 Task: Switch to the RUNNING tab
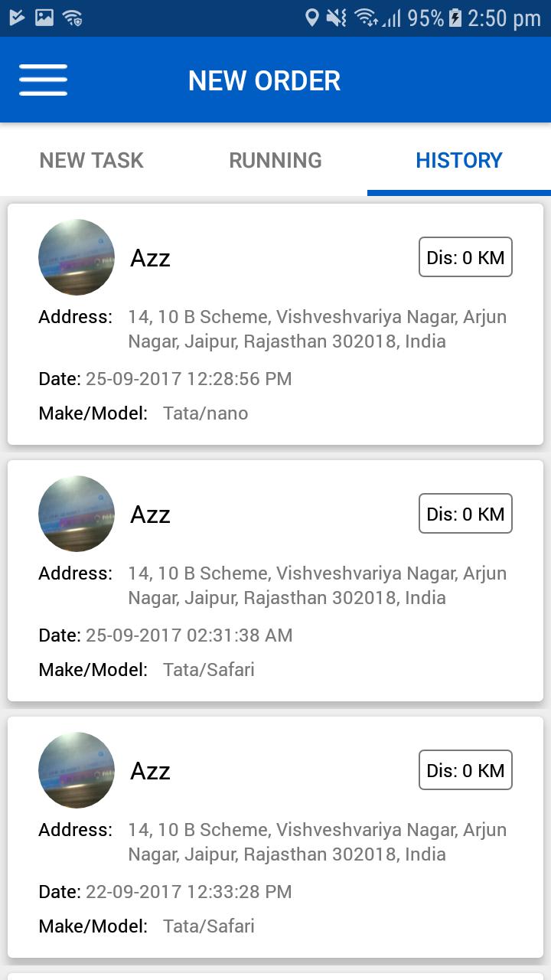pyautogui.click(x=275, y=160)
